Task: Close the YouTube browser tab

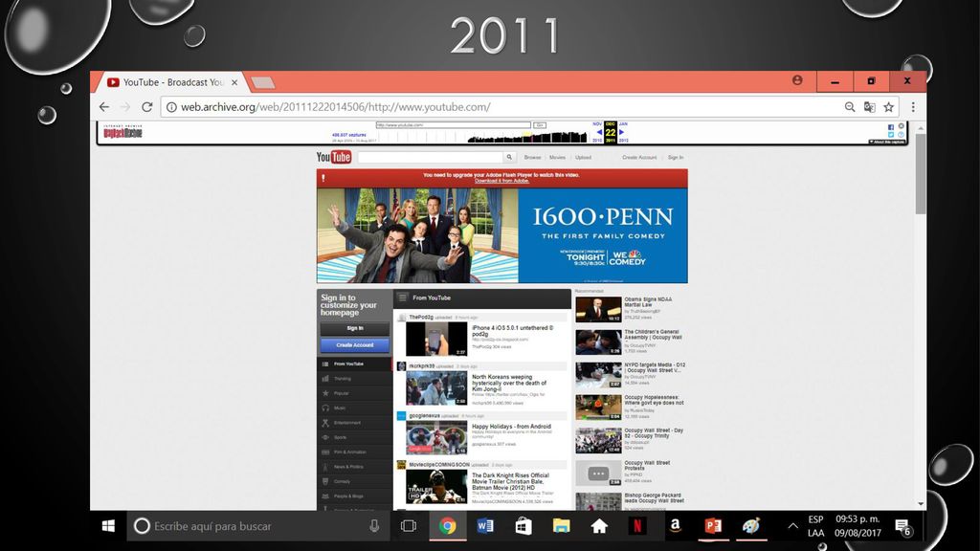Action: pyautogui.click(x=234, y=82)
